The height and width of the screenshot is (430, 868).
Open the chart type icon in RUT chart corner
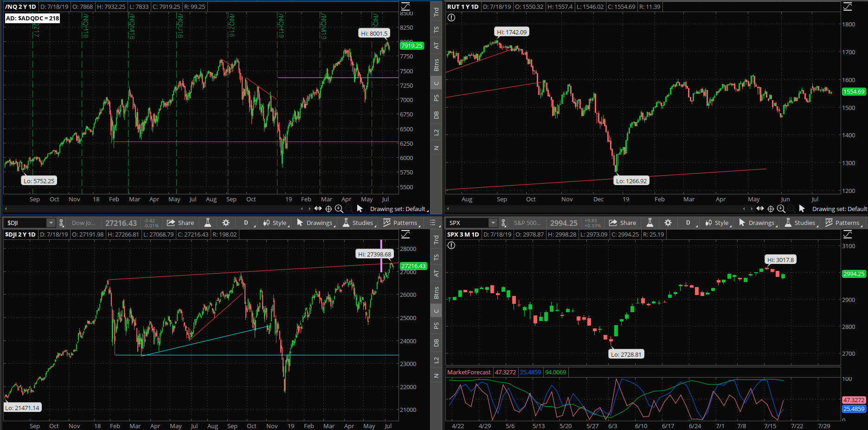[848, 6]
